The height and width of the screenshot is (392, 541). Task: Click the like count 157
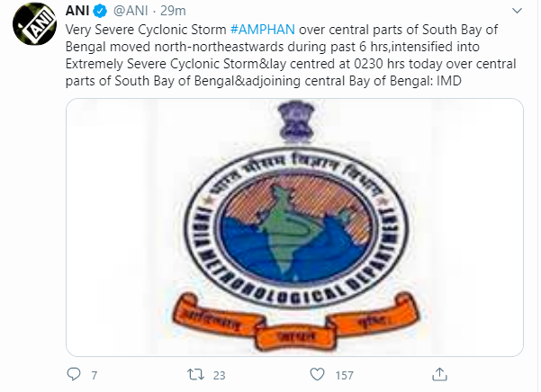[x=345, y=375]
